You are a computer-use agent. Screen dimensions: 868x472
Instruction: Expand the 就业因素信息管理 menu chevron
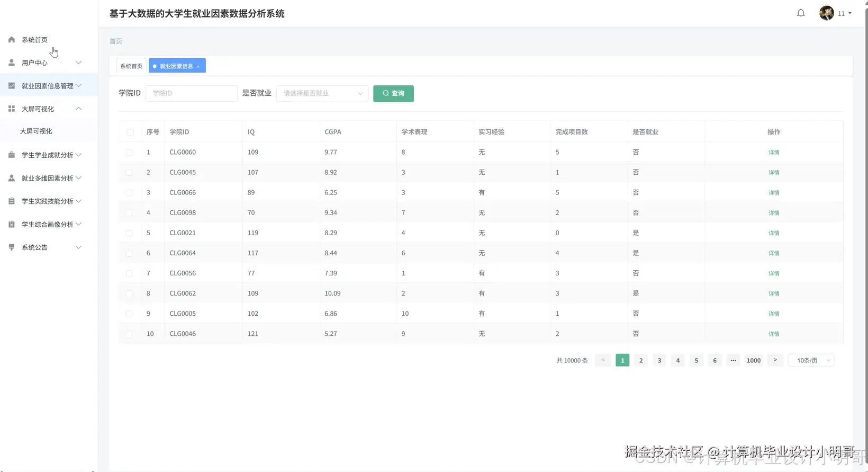pyautogui.click(x=78, y=86)
